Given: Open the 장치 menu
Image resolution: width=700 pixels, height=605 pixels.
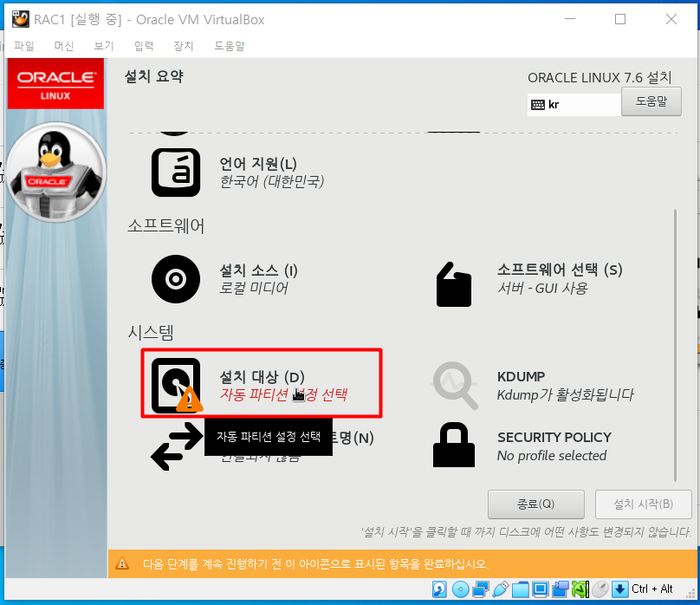Looking at the screenshot, I should point(184,46).
